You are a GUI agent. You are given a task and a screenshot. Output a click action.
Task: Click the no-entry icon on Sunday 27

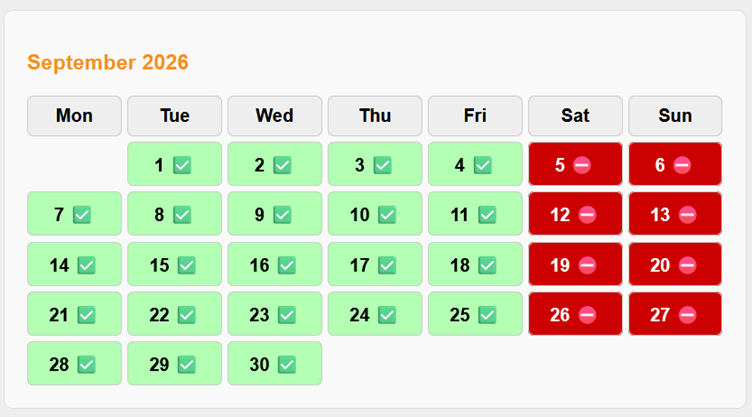pyautogui.click(x=687, y=315)
